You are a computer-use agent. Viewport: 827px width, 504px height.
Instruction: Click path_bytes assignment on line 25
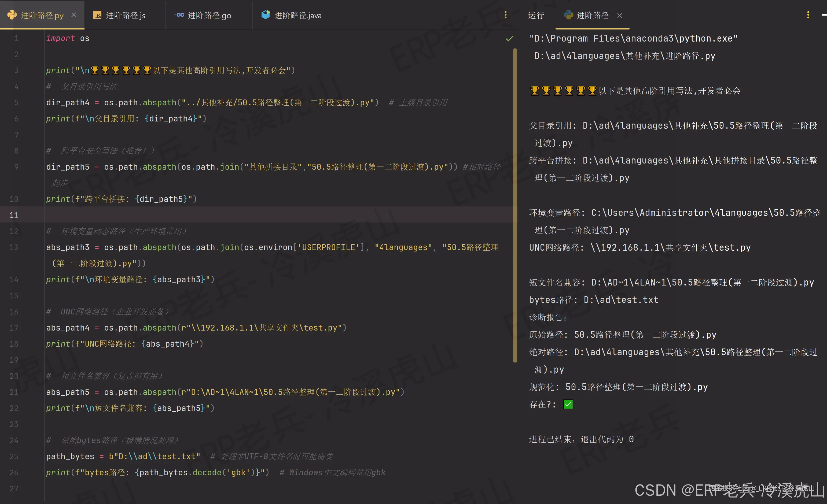pos(123,457)
